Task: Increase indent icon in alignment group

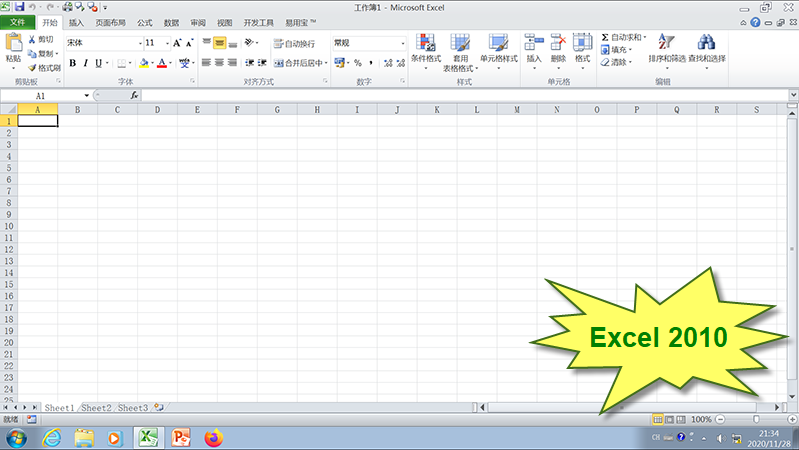Action: 262,63
